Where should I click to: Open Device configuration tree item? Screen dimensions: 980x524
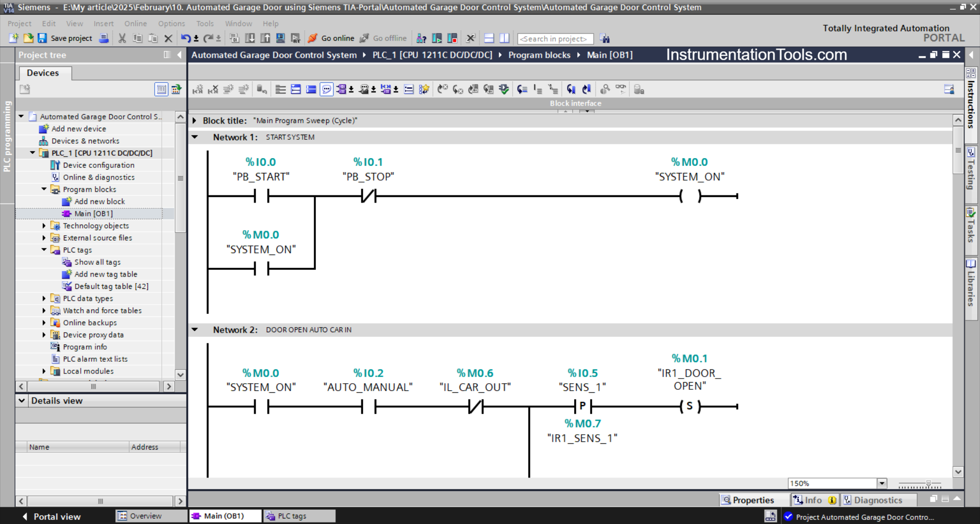click(x=99, y=165)
